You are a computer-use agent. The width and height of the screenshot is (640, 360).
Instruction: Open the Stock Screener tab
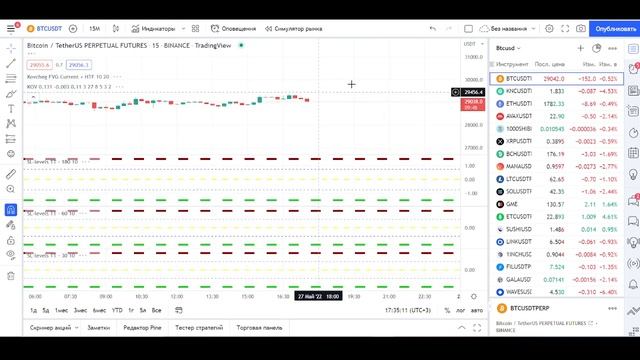pos(51,328)
